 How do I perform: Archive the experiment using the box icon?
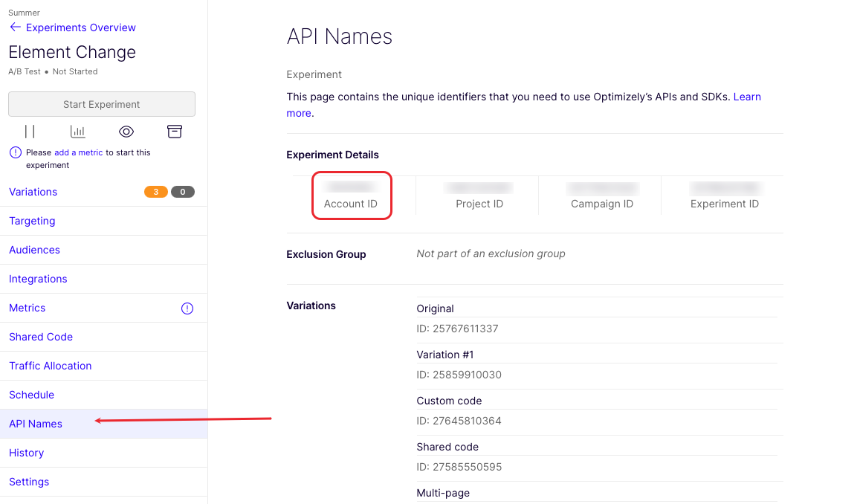pos(175,132)
